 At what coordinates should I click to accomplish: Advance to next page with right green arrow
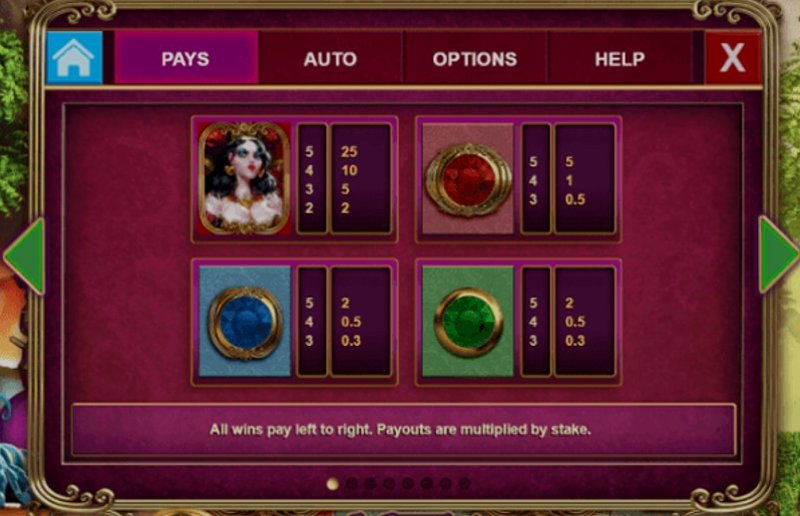point(778,255)
